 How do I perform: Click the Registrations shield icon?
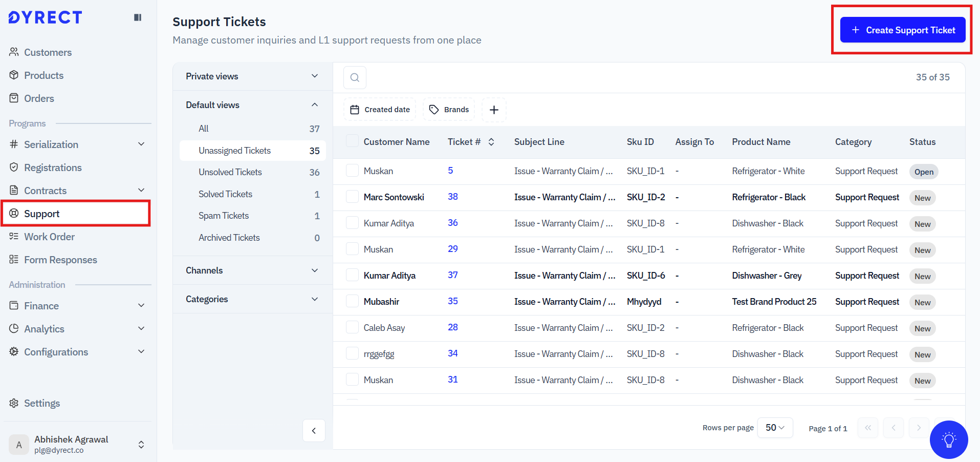[14, 167]
